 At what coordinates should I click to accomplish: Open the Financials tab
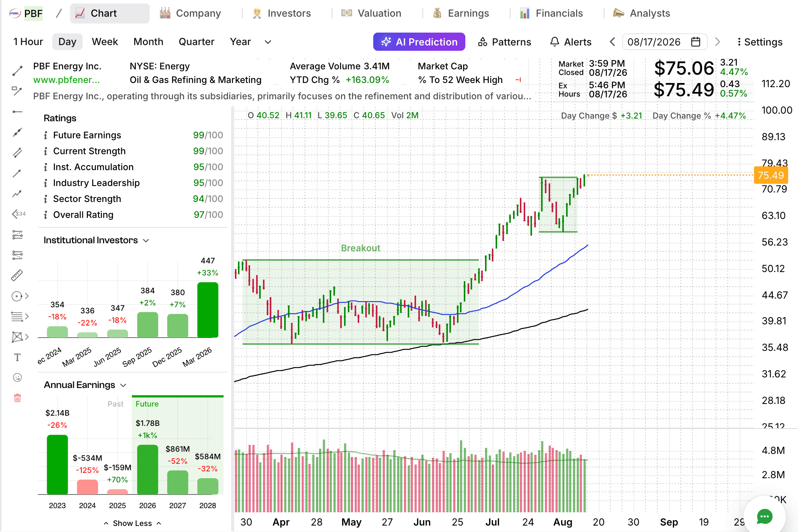[x=551, y=13]
